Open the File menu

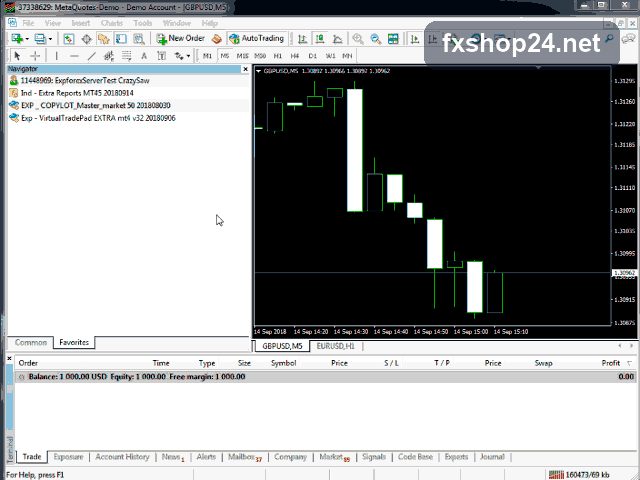pyautogui.click(x=28, y=23)
